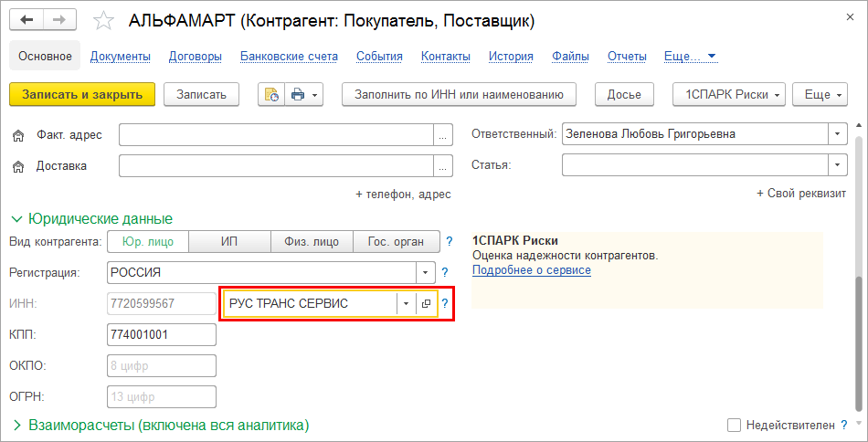Open the 1СПАРК Риски dropdown button

(729, 94)
